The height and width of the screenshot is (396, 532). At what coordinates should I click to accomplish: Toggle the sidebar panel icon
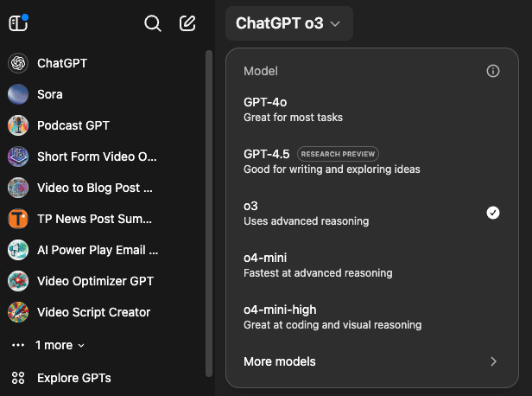pyautogui.click(x=18, y=23)
